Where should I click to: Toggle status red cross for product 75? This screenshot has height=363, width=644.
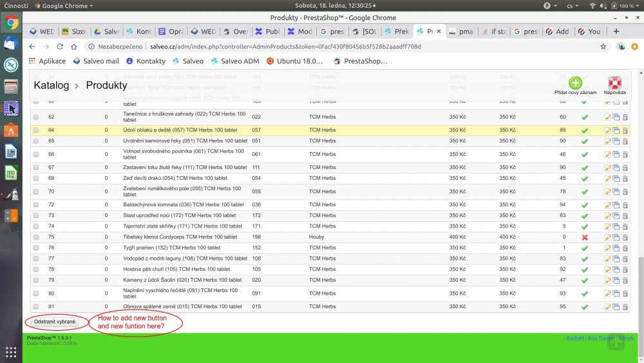click(585, 237)
